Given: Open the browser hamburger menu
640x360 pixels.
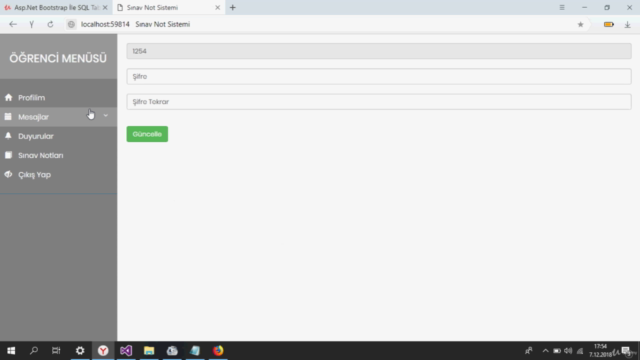Looking at the screenshot, I should (562, 7).
